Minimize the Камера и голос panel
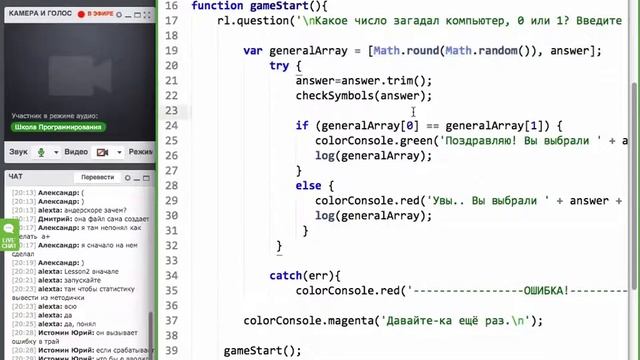The height and width of the screenshot is (360, 640). [128, 15]
